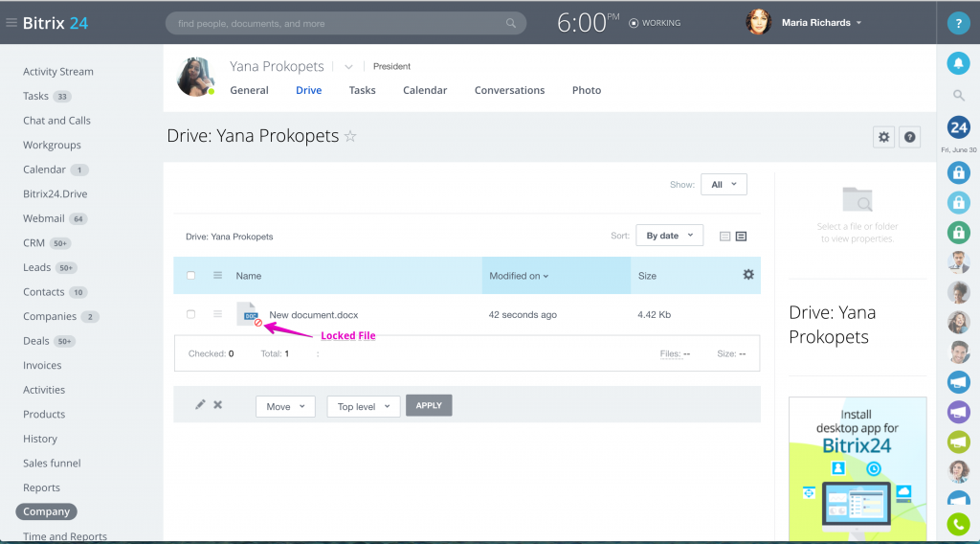
Task: Click the delete X icon in bottom toolbar
Action: tap(217, 404)
